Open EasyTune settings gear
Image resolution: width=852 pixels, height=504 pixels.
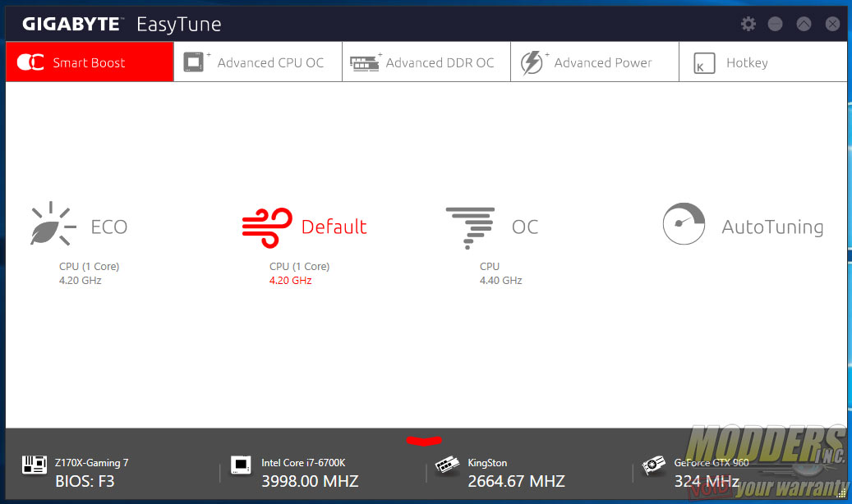(x=748, y=24)
